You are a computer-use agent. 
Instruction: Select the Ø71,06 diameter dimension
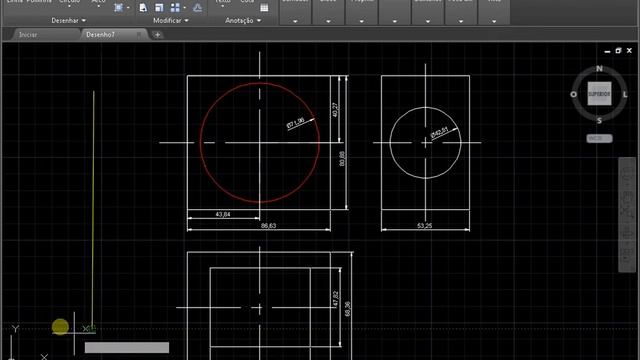point(296,123)
